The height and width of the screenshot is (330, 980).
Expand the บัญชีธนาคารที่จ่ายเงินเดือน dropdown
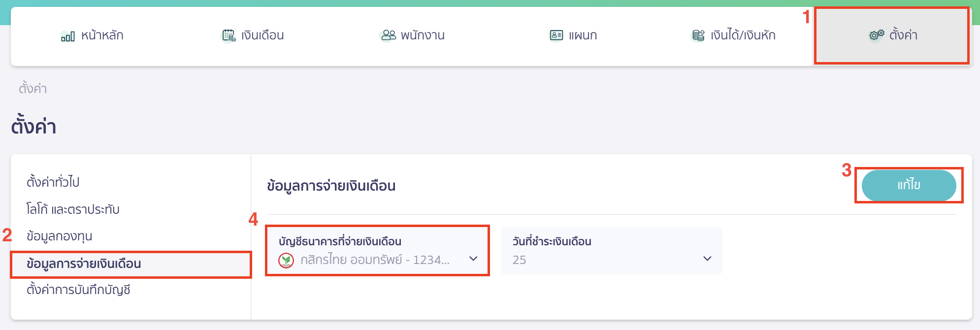tap(377, 251)
